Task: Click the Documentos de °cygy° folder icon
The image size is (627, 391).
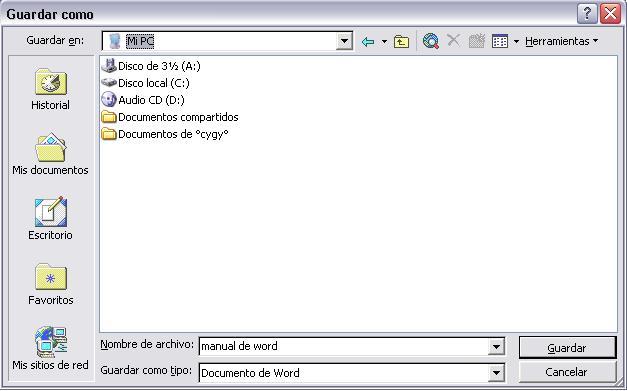Action: (x=109, y=134)
